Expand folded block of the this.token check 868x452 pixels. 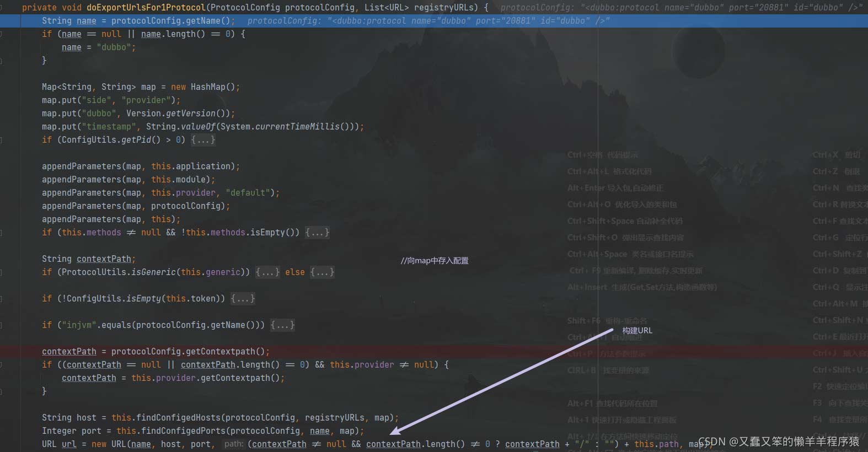(243, 299)
